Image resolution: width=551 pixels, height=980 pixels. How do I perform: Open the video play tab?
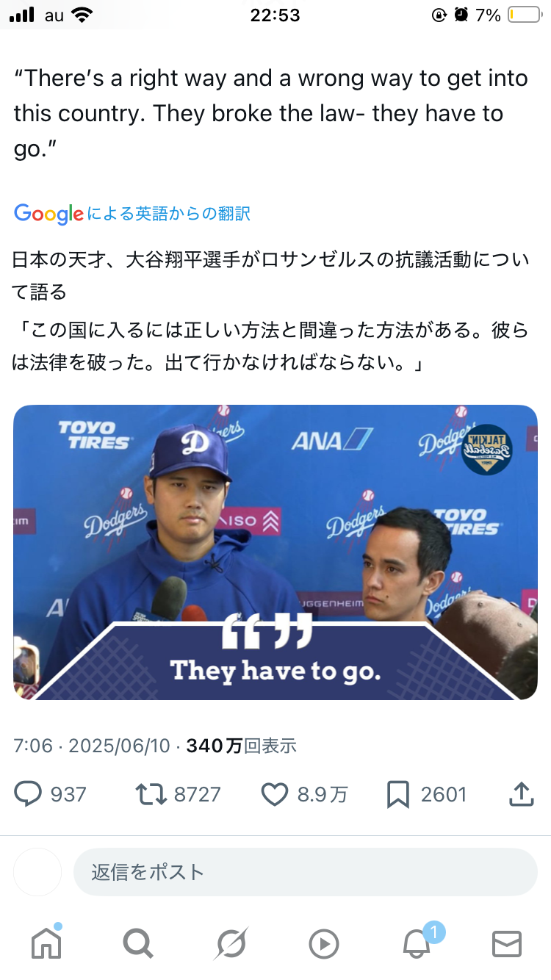tap(324, 944)
